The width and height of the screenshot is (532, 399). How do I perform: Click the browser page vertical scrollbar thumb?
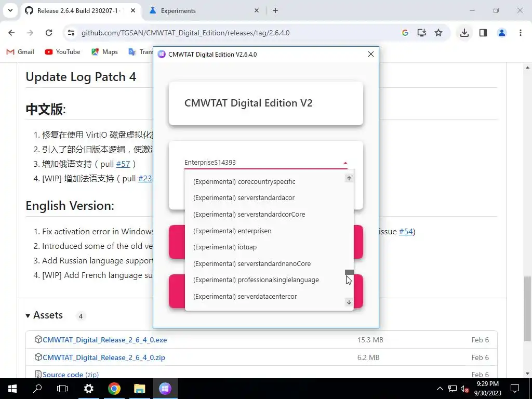(527, 309)
